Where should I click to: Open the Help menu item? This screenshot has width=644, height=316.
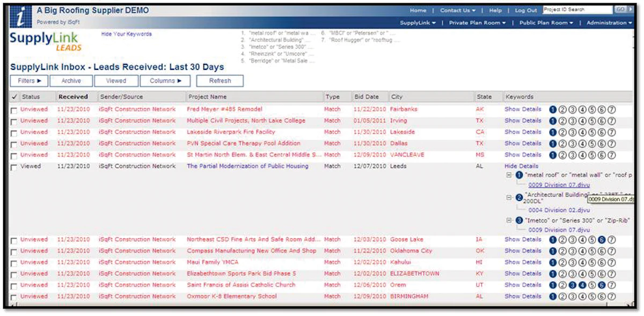click(495, 10)
